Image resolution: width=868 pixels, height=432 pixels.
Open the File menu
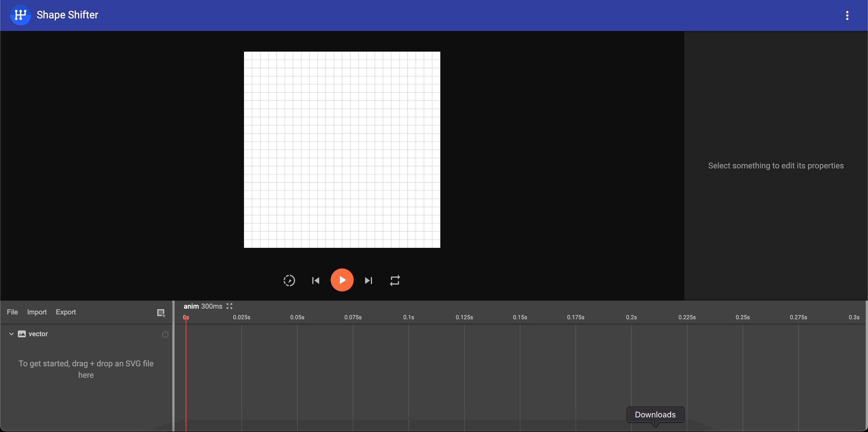pyautogui.click(x=12, y=312)
